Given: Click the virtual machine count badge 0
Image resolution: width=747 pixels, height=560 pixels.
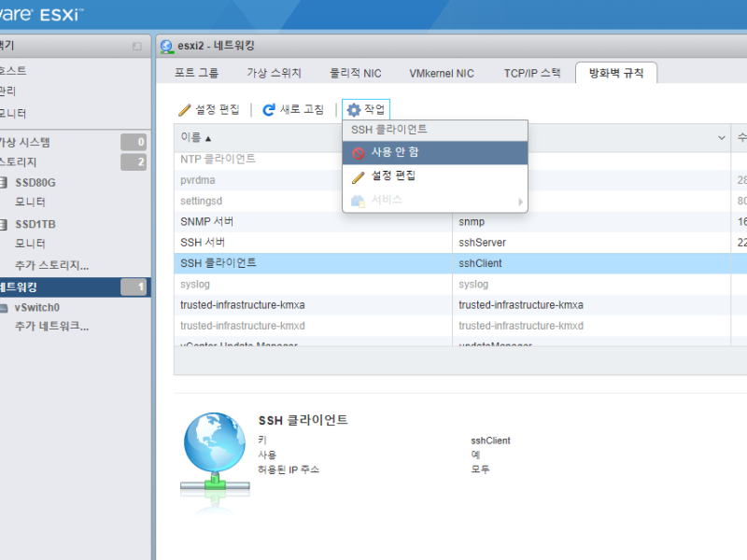Looking at the screenshot, I should [134, 142].
